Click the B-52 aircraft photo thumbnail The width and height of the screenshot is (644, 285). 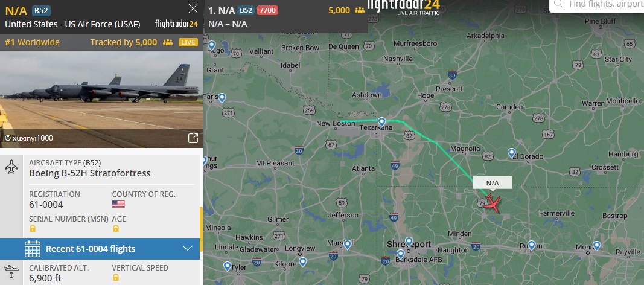[101, 99]
